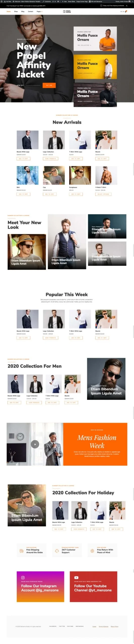Click the YouTube logo icon
The image size is (134, 644).
coord(76,577)
